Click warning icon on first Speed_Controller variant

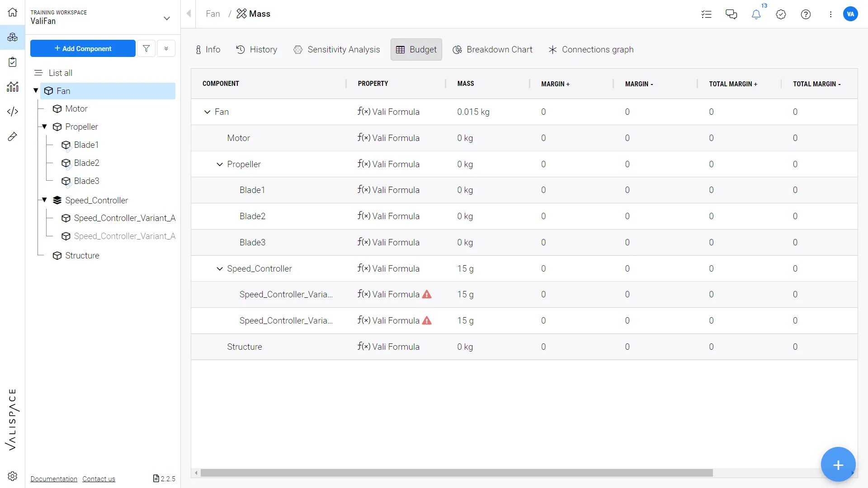coord(427,295)
